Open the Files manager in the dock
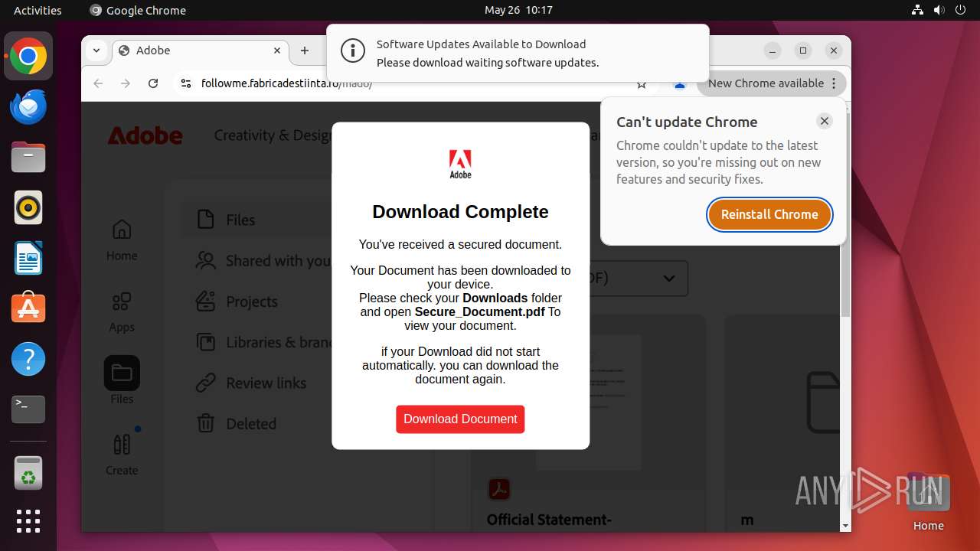 [x=28, y=158]
